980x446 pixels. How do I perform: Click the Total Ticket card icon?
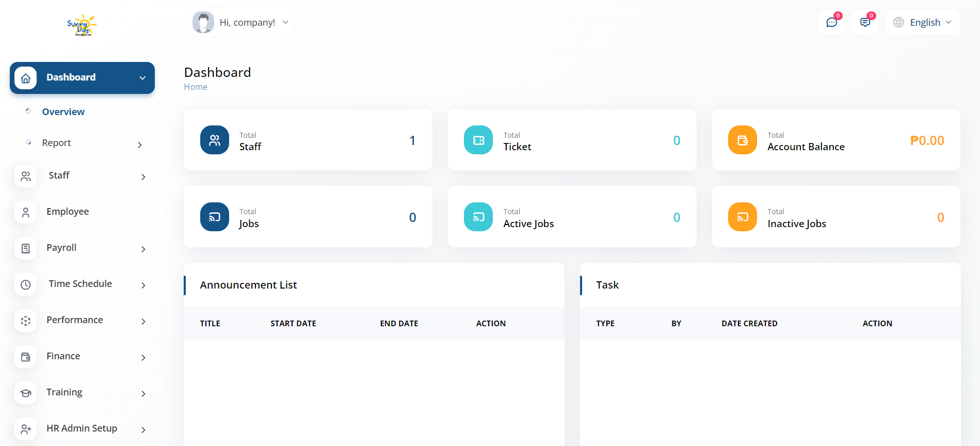pyautogui.click(x=478, y=140)
